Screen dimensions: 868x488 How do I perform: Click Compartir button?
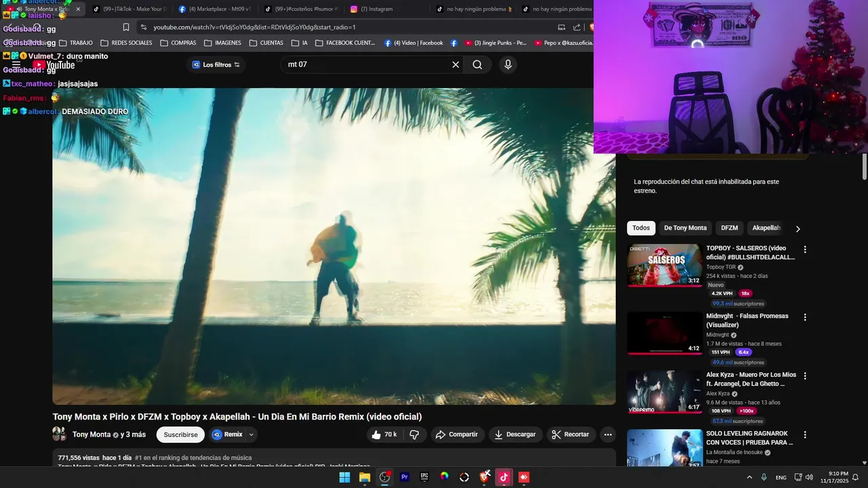pos(456,434)
